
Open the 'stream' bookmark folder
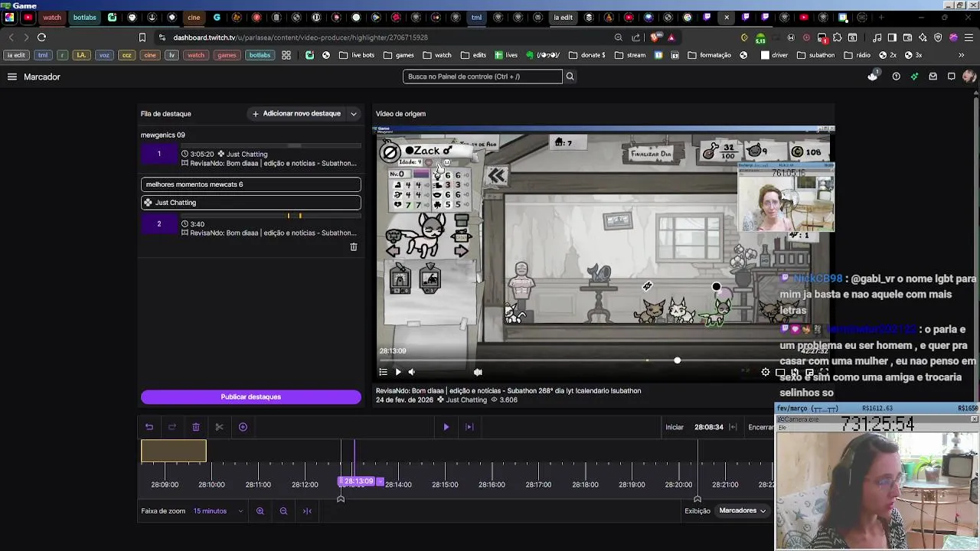click(630, 55)
